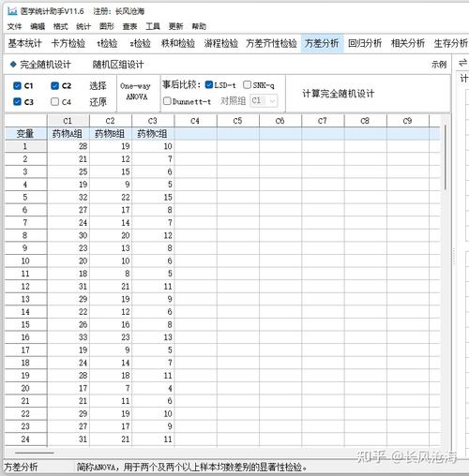Click 计算完全随机设计 button

click(x=338, y=94)
